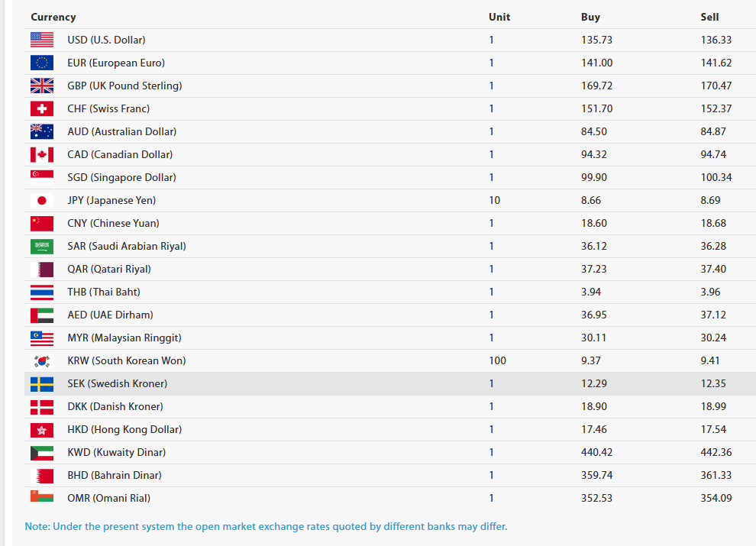Click the United States flag icon
Viewport: 756px width, 546px height.
pyautogui.click(x=42, y=40)
